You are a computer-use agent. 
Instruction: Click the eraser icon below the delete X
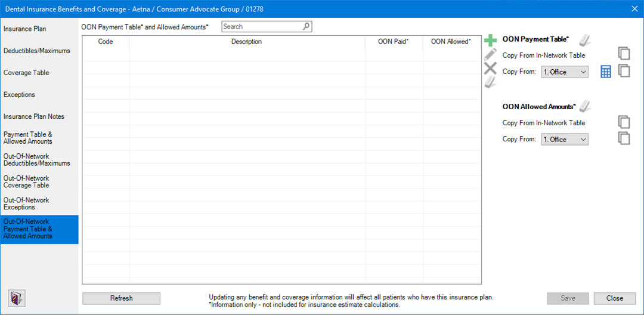coord(490,82)
